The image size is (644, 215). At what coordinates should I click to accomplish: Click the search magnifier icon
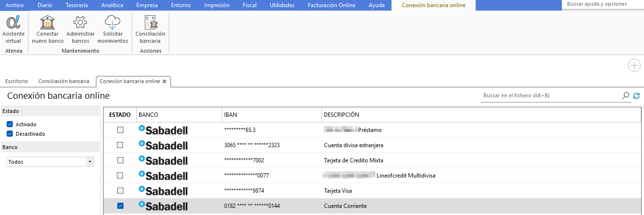click(625, 96)
